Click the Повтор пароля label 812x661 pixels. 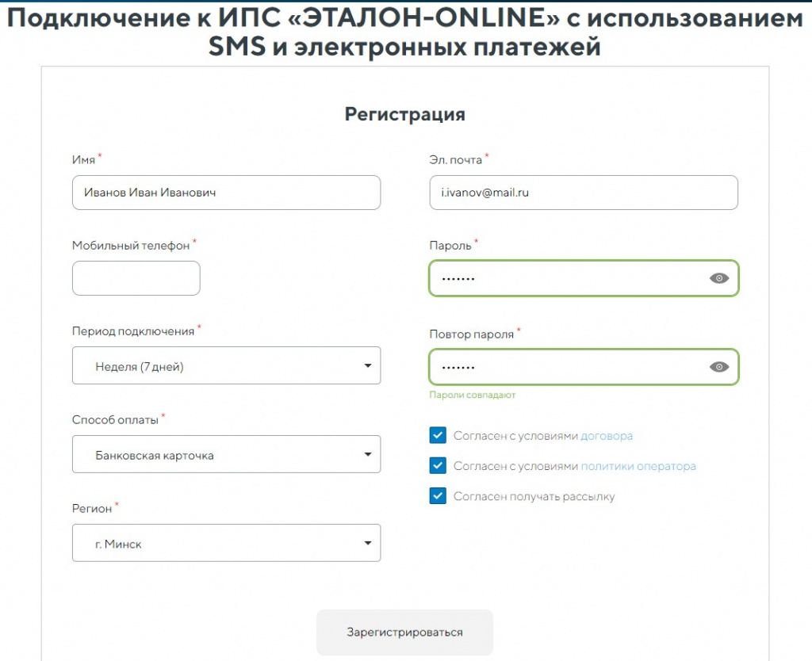pos(471,334)
